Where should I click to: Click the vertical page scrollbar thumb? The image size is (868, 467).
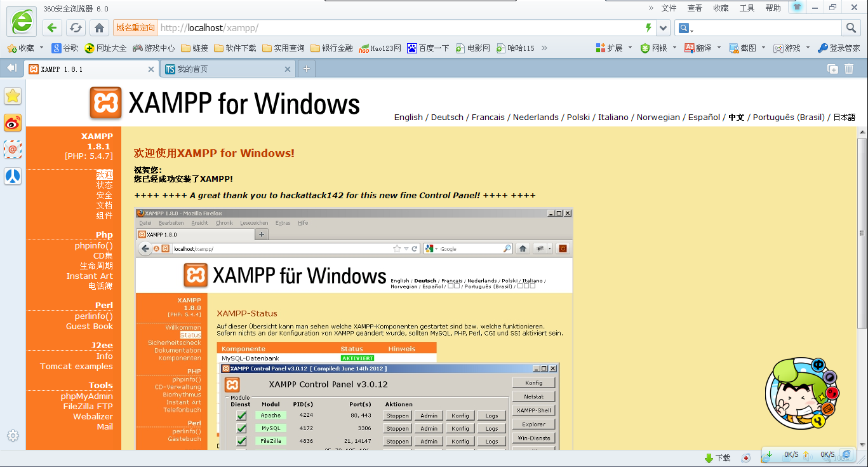coord(862,233)
